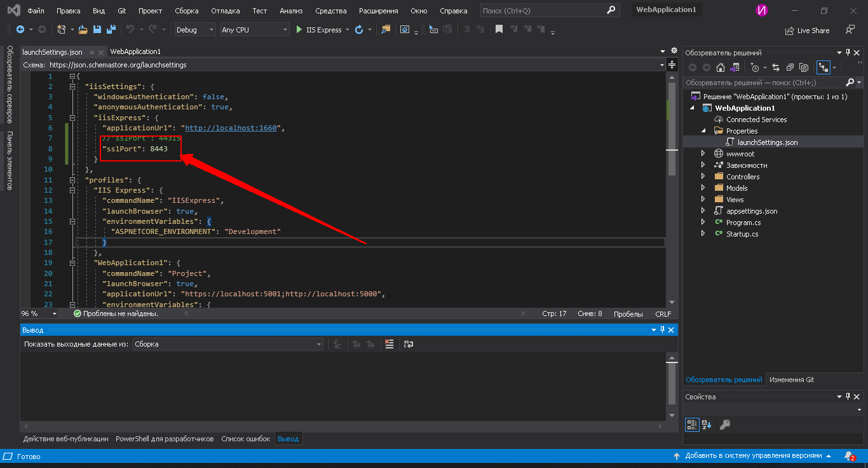Open the Сборка menu

coord(186,11)
